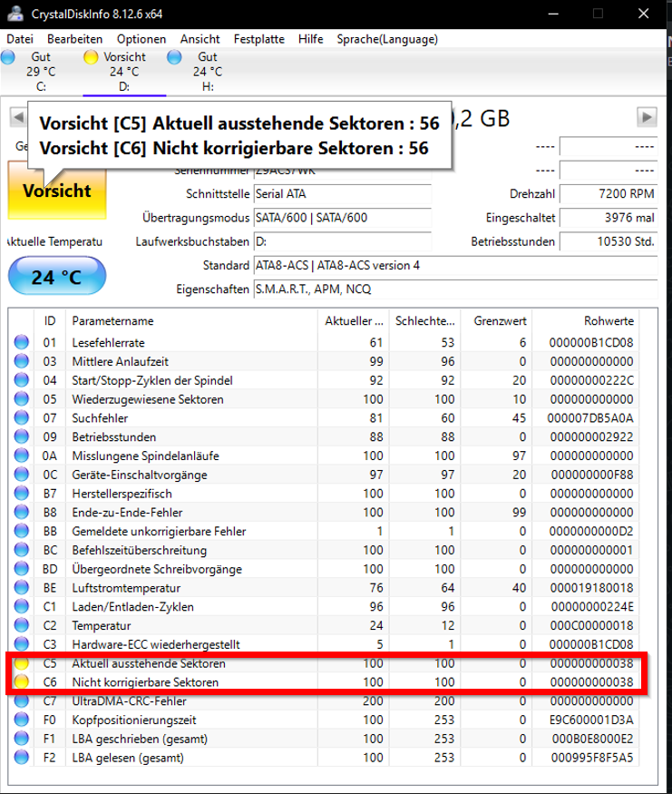Image resolution: width=672 pixels, height=794 pixels.
Task: Open the Ansicht menu
Action: [200, 39]
